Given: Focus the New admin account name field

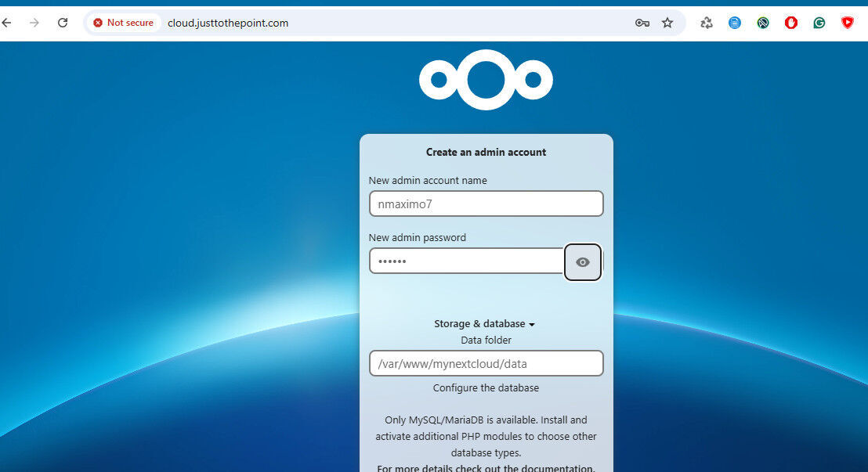Looking at the screenshot, I should [486, 204].
